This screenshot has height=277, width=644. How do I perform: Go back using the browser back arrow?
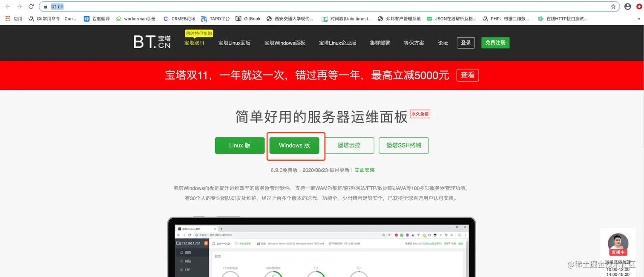point(8,6)
